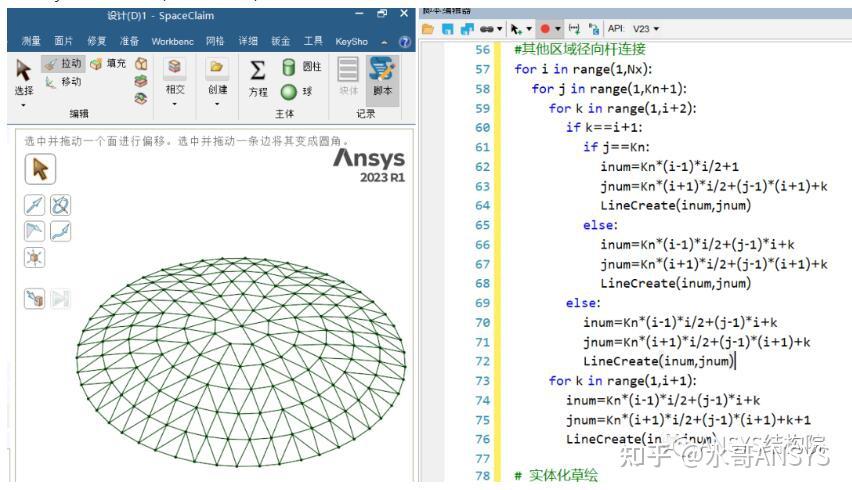The height and width of the screenshot is (490, 852).
Task: Open the API V23 version dropdown
Action: tap(646, 29)
